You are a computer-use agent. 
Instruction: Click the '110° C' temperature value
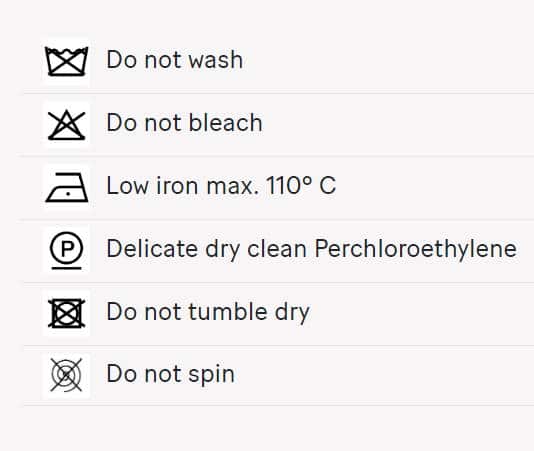tap(301, 186)
